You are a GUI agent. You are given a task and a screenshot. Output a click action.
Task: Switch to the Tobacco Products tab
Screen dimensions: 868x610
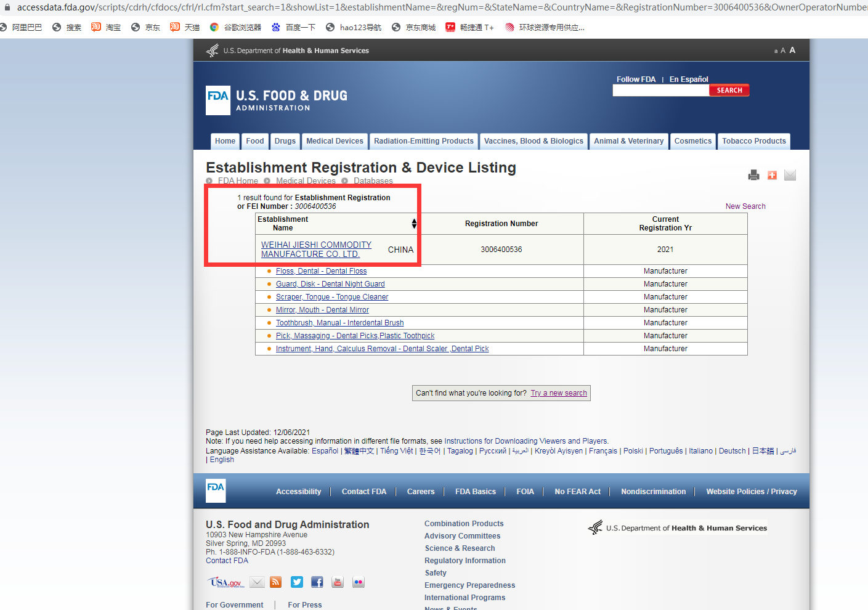(x=753, y=141)
